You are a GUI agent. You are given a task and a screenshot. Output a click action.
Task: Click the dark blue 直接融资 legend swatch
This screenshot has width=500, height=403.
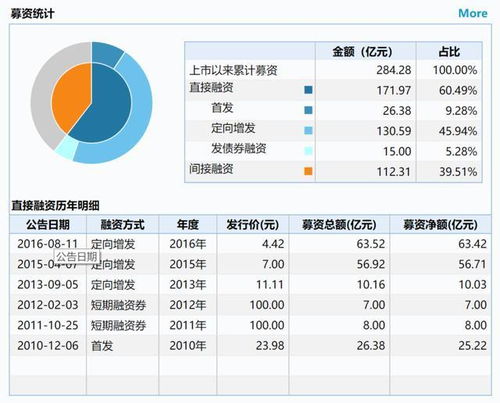[308, 90]
